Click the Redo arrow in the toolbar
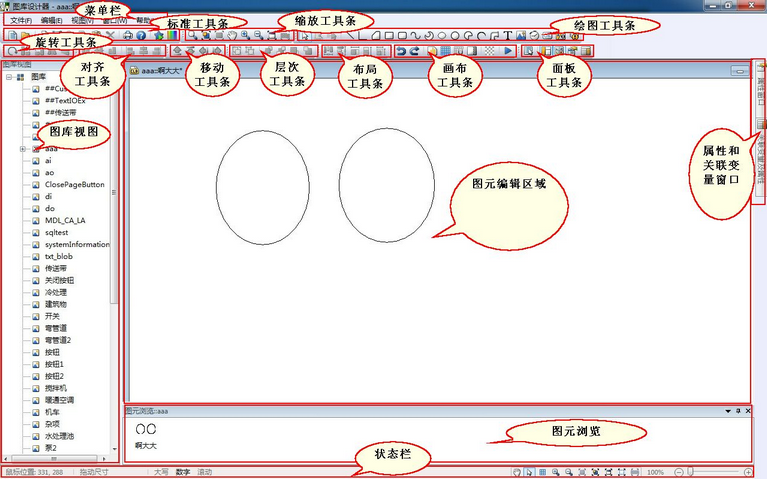This screenshot has width=767, height=479. pyautogui.click(x=414, y=50)
